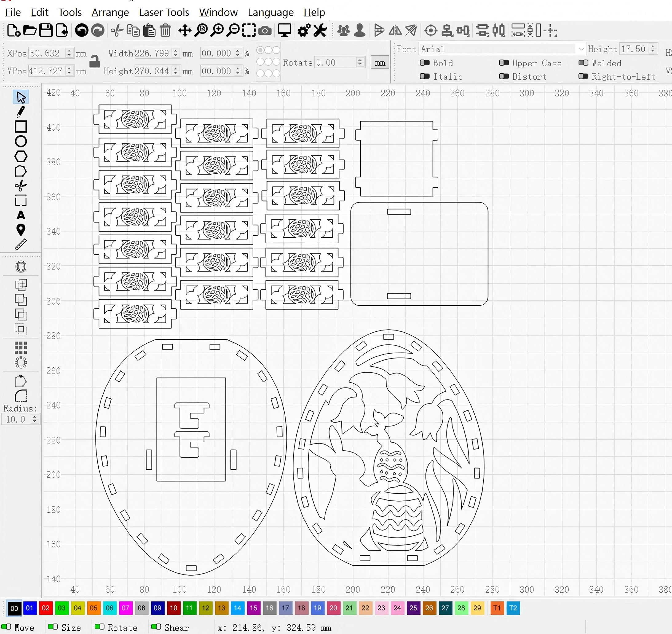Toggle the Italic text switch

[x=425, y=76]
